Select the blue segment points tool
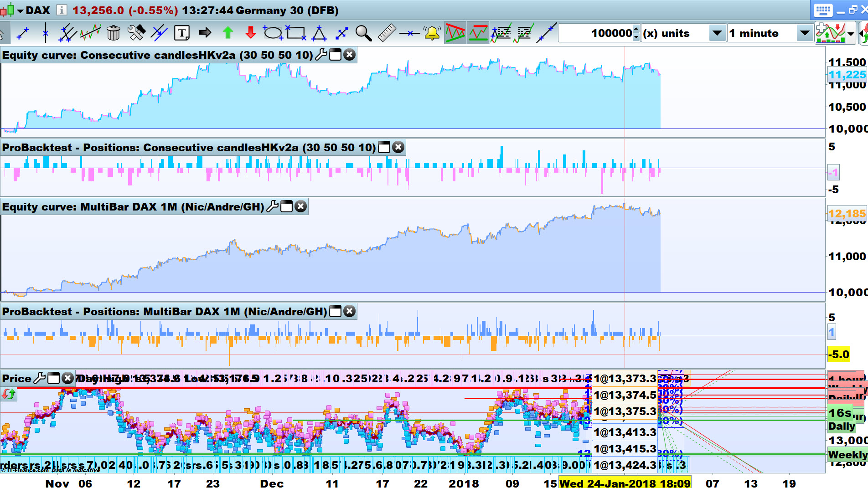The width and height of the screenshot is (868, 488). coord(341,33)
